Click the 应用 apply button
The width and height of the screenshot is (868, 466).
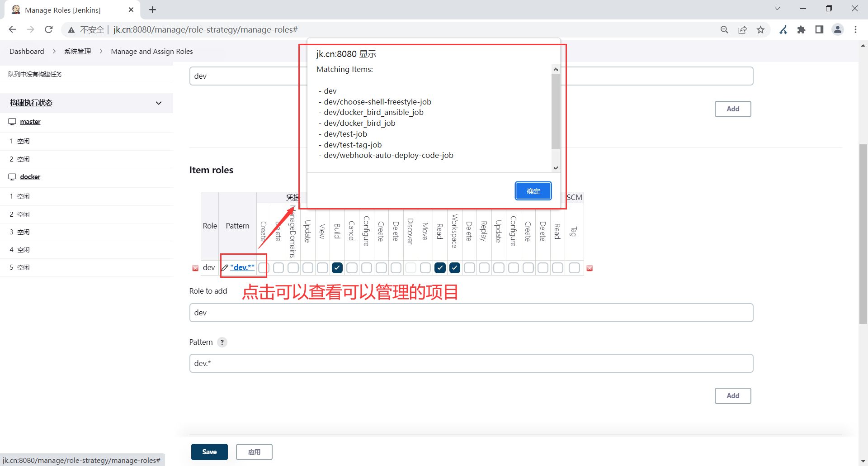(254, 452)
